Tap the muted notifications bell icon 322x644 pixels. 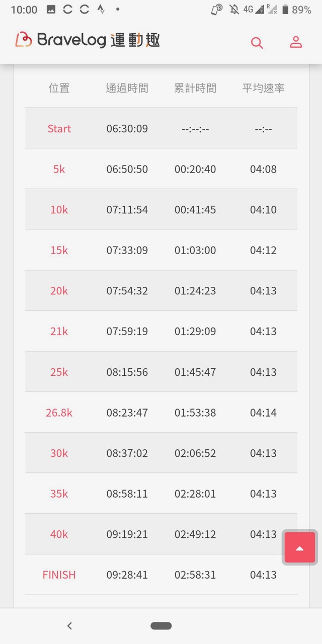[234, 10]
